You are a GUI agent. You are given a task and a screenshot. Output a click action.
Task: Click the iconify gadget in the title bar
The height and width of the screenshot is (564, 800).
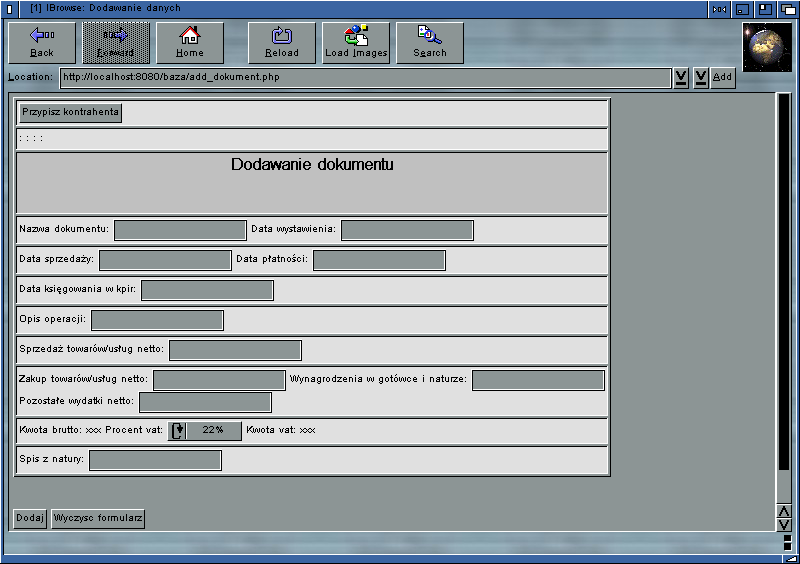(x=742, y=9)
